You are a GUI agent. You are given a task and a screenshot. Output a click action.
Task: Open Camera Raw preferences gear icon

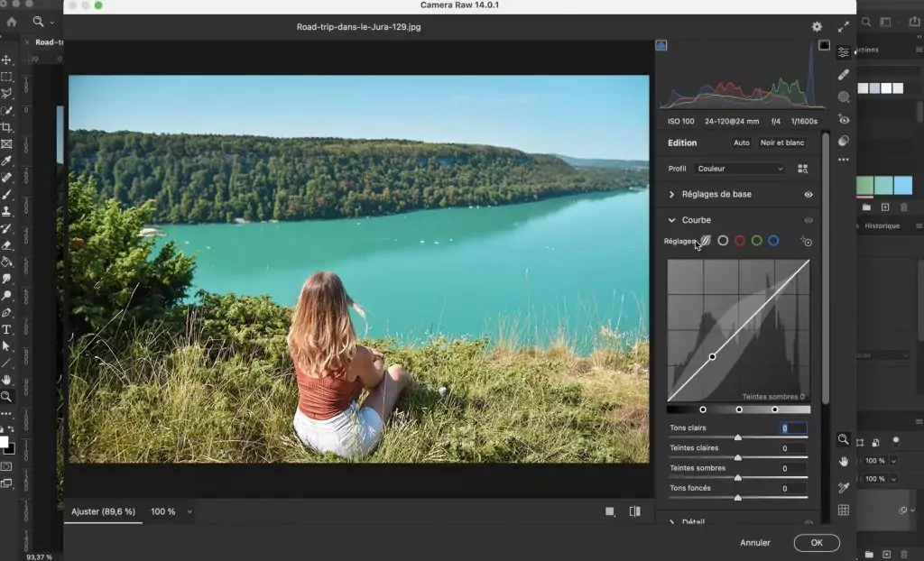pyautogui.click(x=817, y=27)
